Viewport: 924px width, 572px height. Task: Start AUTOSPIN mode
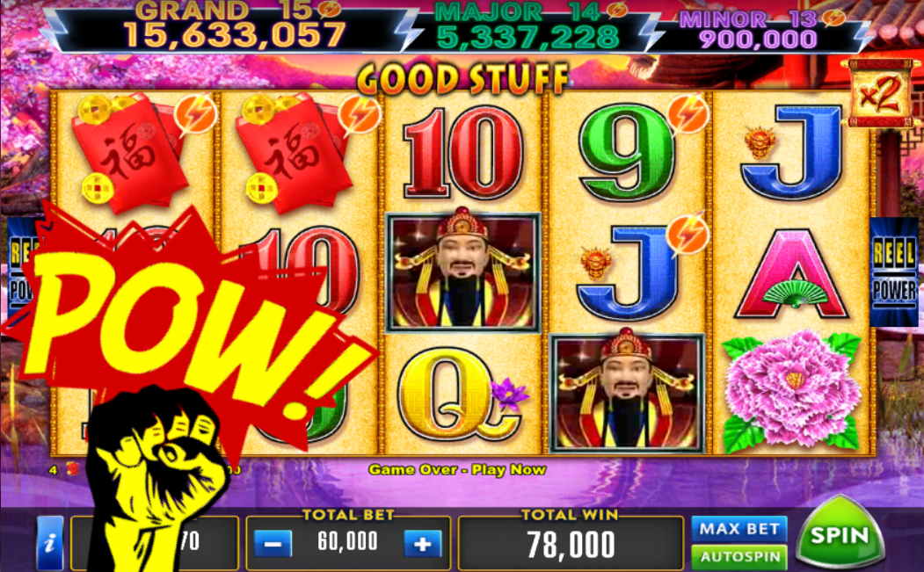point(739,557)
